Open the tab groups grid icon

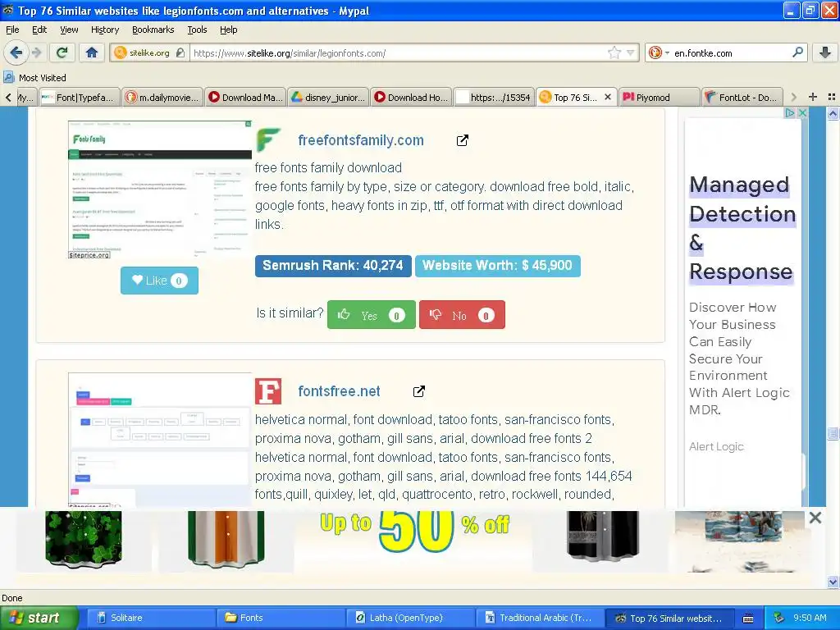[832, 97]
